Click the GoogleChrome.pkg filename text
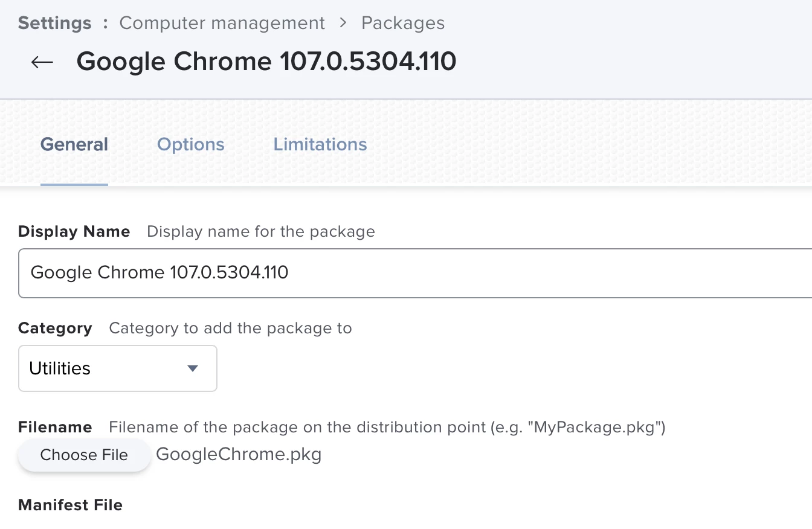812x529 pixels. (239, 454)
